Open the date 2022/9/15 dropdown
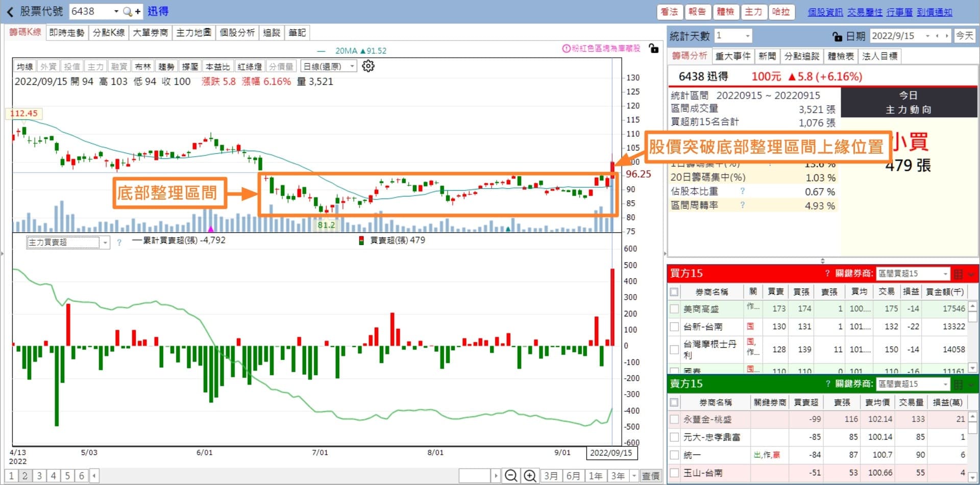The height and width of the screenshot is (485, 980). 926,36
